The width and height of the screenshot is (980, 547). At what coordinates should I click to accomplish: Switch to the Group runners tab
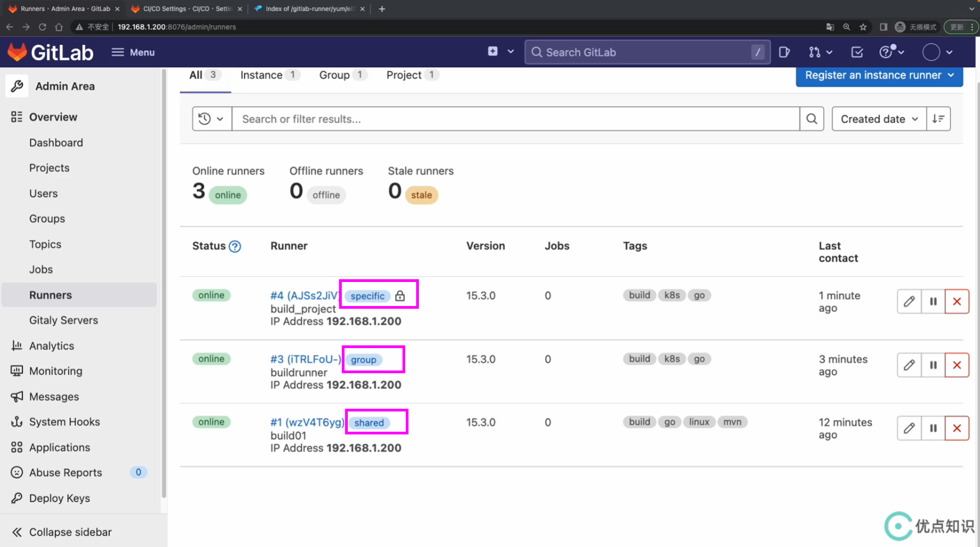tap(343, 75)
